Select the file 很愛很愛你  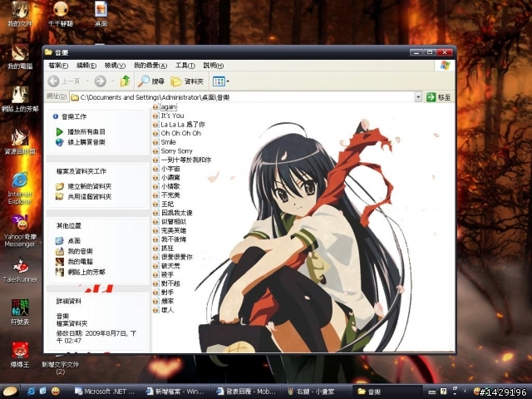[x=177, y=257]
